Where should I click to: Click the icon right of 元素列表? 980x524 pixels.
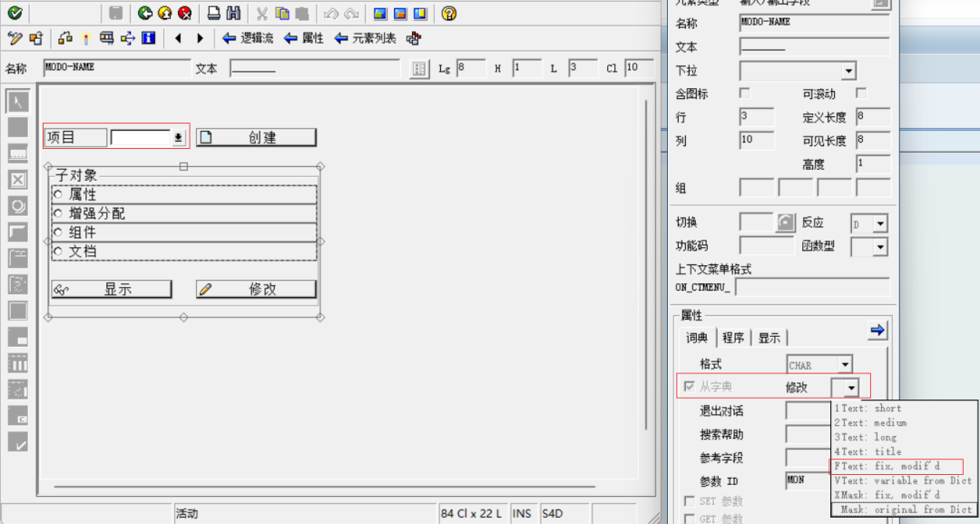[413, 38]
